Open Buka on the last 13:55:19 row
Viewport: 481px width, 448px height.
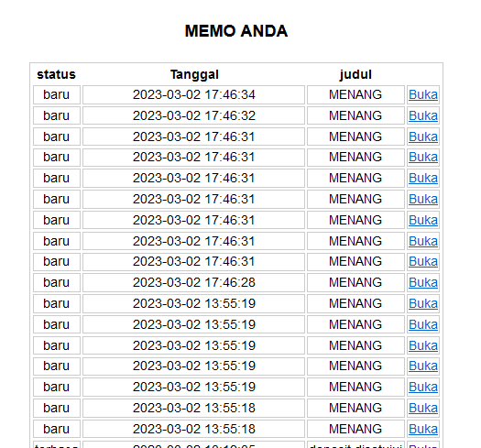coord(423,387)
